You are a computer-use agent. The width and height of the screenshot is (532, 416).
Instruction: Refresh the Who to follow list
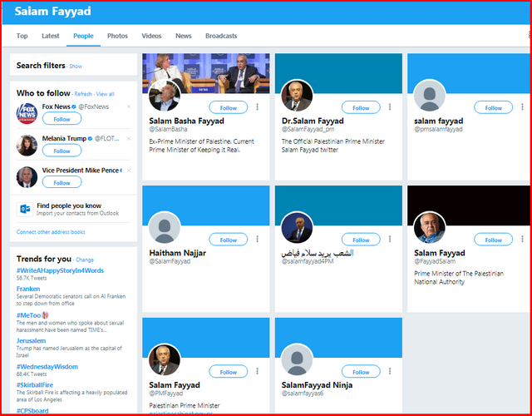(83, 94)
